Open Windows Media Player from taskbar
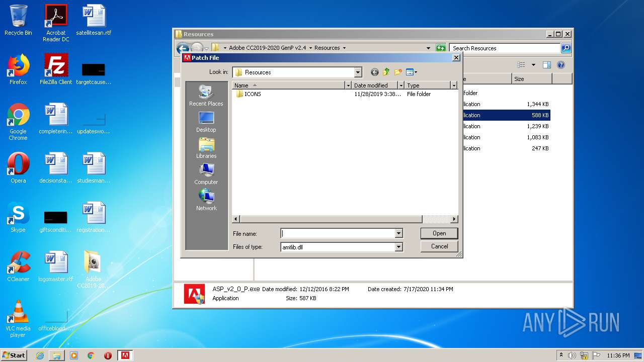The width and height of the screenshot is (644, 362). [74, 355]
